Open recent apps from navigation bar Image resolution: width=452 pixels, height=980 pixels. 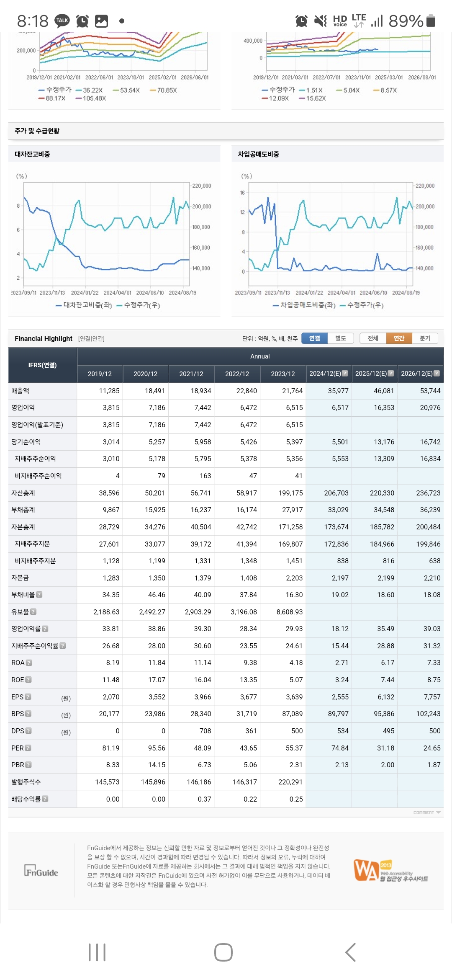pos(97,952)
